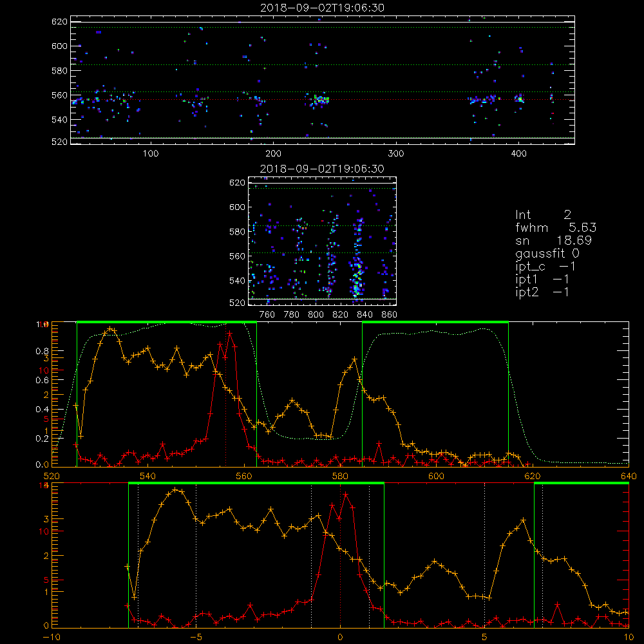Click x-axis label 100 under the wide top panel
The width and height of the screenshot is (644, 644).
[x=151, y=154]
